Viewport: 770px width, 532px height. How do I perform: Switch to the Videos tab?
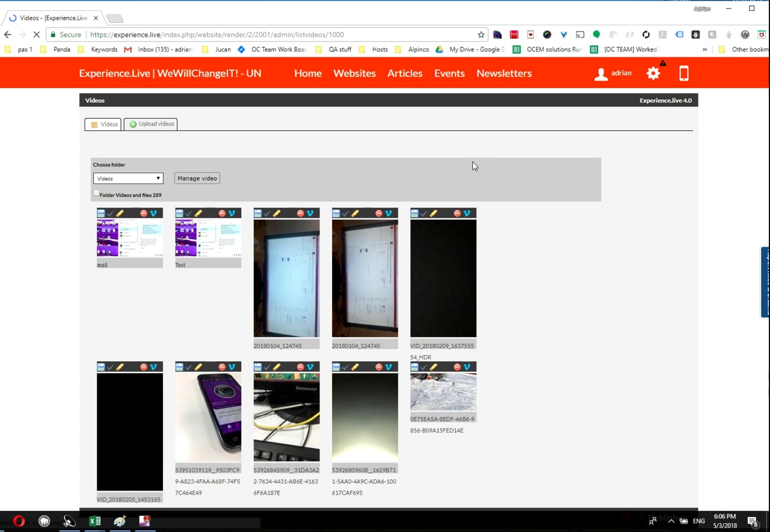pyautogui.click(x=103, y=124)
